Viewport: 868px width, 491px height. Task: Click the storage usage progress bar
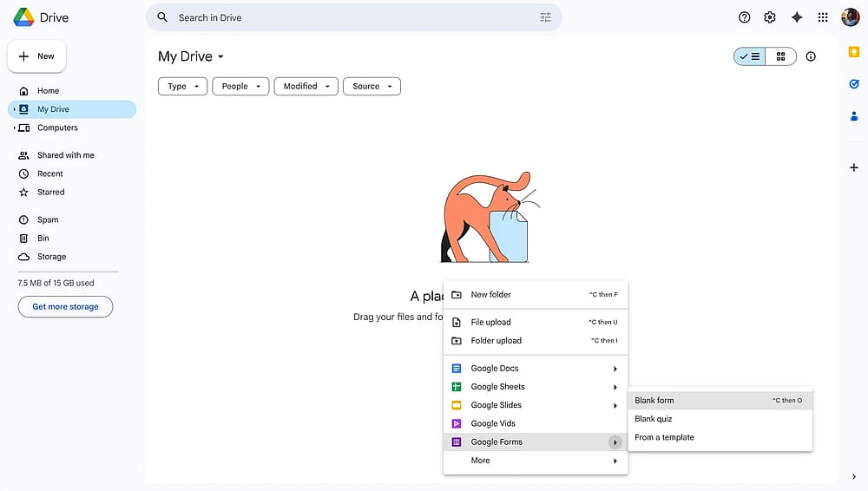(68, 272)
